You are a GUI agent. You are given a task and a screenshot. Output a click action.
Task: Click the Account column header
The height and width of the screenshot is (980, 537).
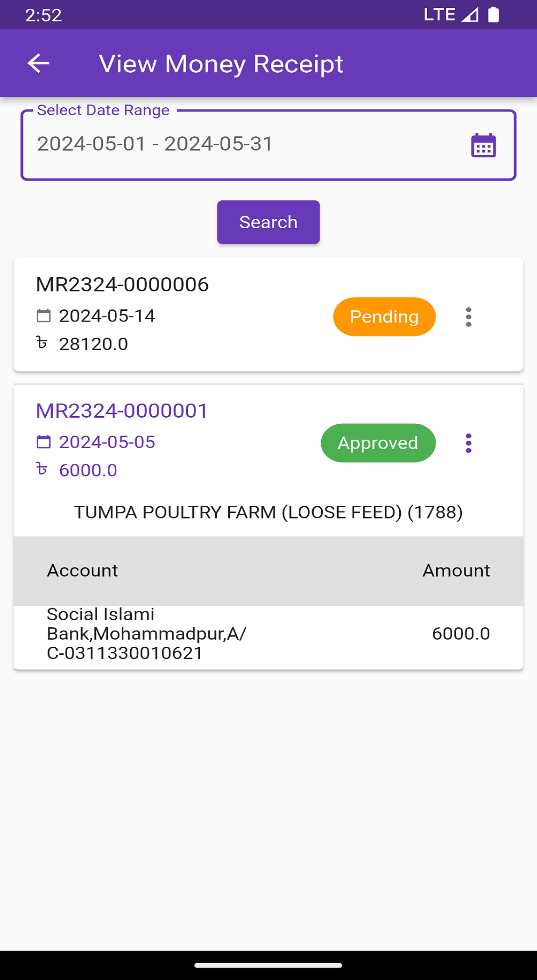(x=82, y=571)
